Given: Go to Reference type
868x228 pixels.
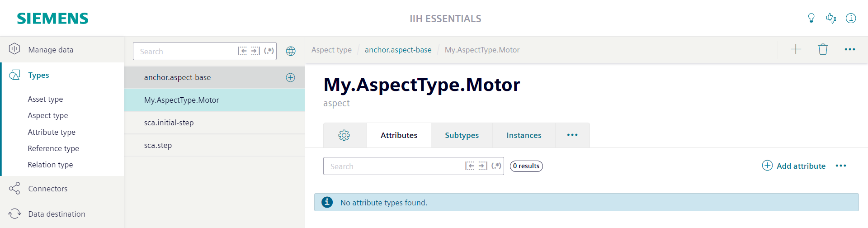Looking at the screenshot, I should click(x=53, y=148).
